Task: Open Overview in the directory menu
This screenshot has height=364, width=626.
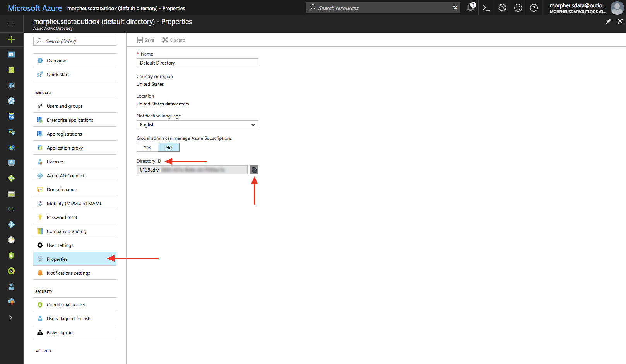Action: pyautogui.click(x=75, y=61)
